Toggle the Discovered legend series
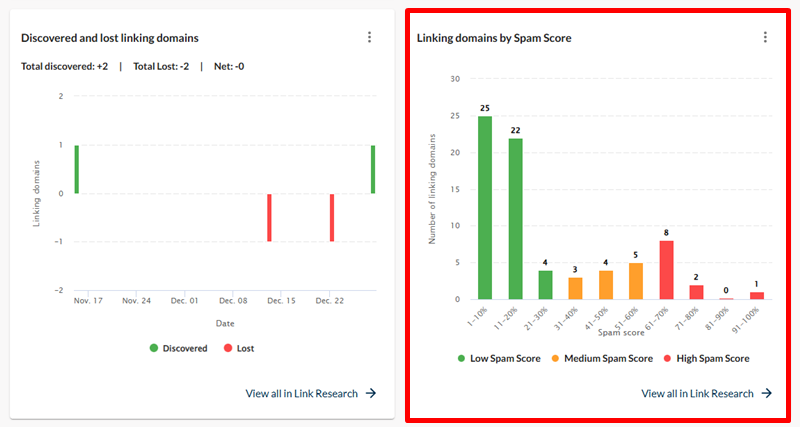This screenshot has height=427, width=800. [180, 348]
